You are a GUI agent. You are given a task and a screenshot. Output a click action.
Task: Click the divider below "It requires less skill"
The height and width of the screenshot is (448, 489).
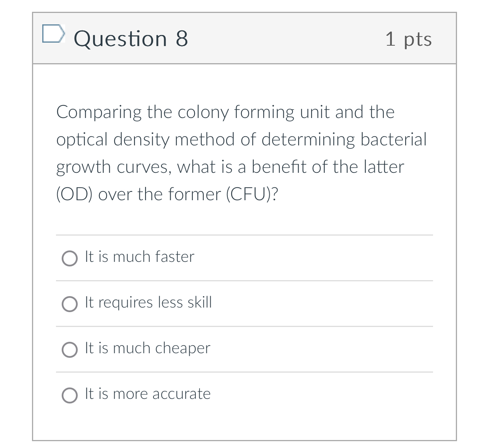[x=244, y=326]
